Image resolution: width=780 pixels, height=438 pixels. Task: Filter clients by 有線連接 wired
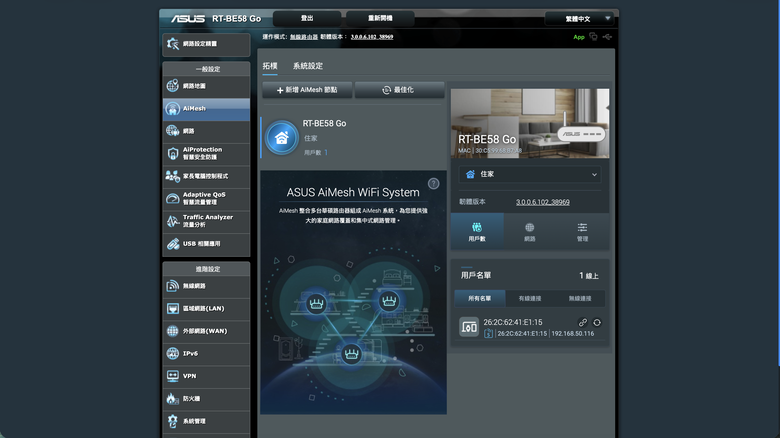530,298
